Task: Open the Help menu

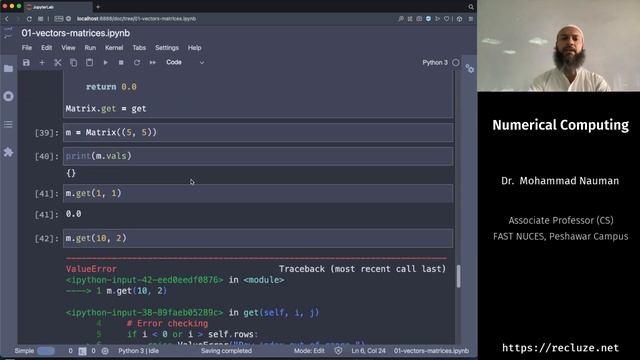Action: [x=194, y=48]
